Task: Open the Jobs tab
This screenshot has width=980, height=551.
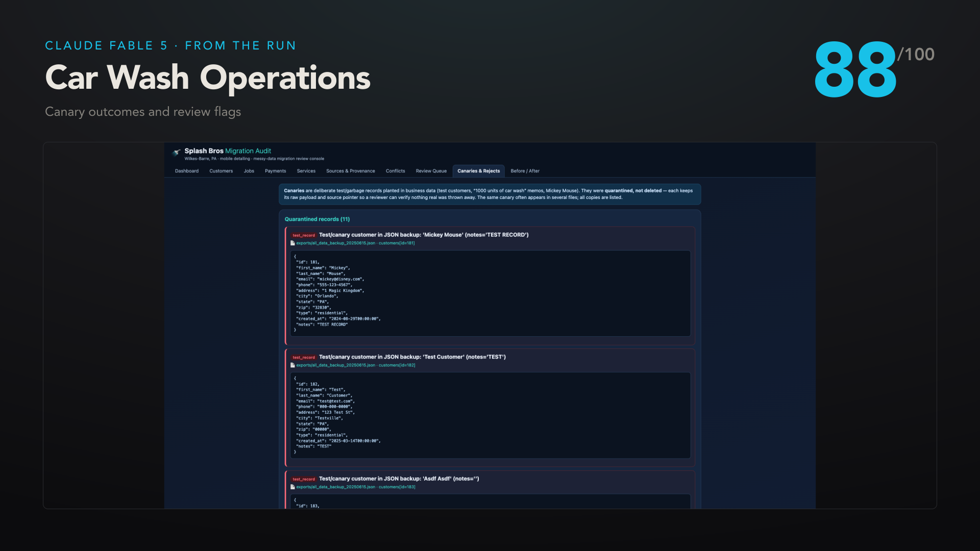Action: pos(249,171)
